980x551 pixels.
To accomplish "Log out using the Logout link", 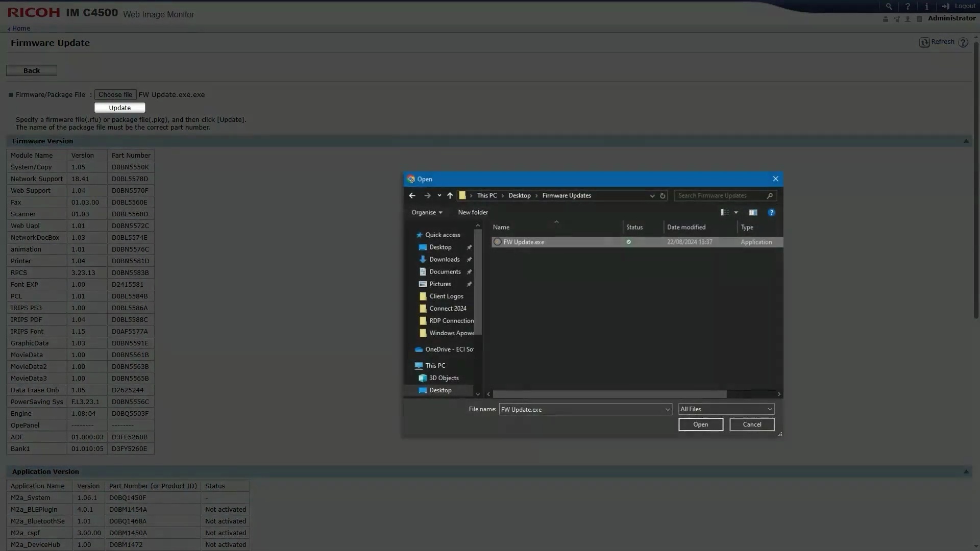I will tap(959, 6).
